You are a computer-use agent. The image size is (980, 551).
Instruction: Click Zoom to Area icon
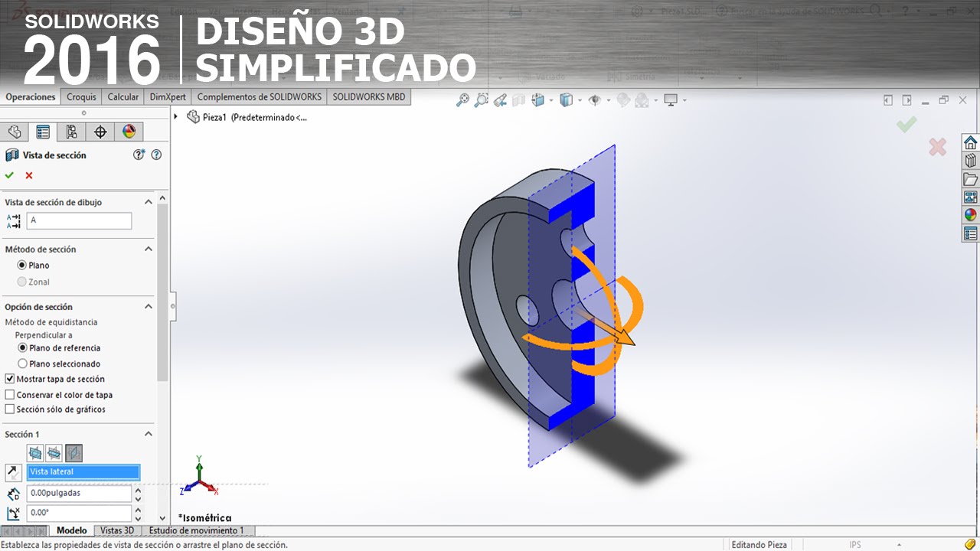click(481, 99)
